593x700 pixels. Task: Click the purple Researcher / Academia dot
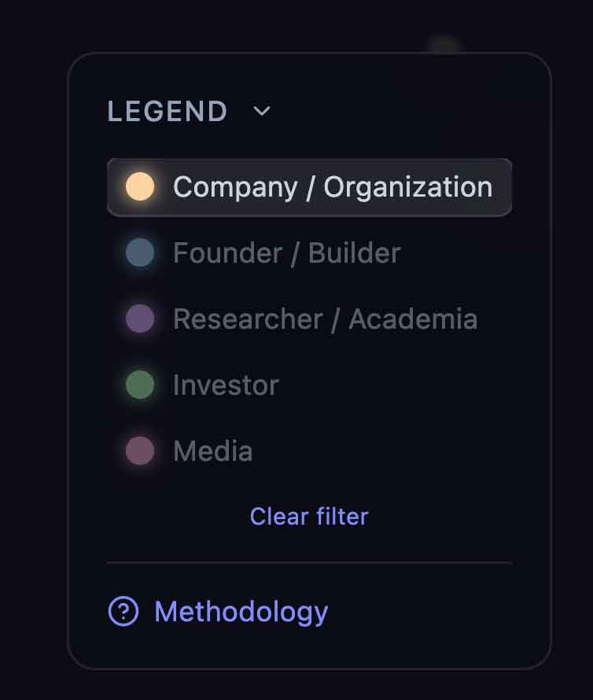[x=140, y=319]
